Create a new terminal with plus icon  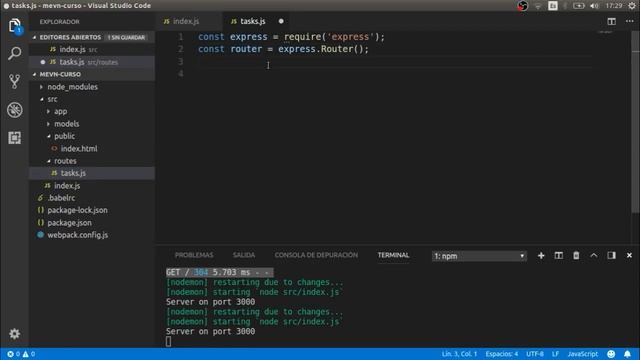[541, 256]
